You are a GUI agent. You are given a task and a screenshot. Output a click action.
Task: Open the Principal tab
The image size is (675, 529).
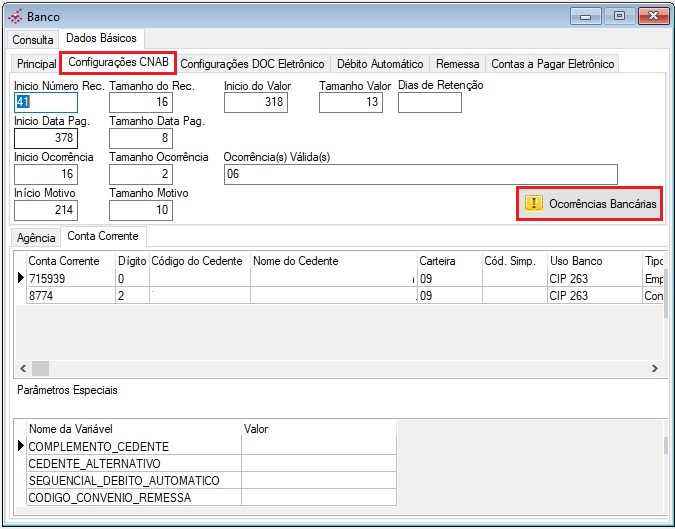(36, 63)
